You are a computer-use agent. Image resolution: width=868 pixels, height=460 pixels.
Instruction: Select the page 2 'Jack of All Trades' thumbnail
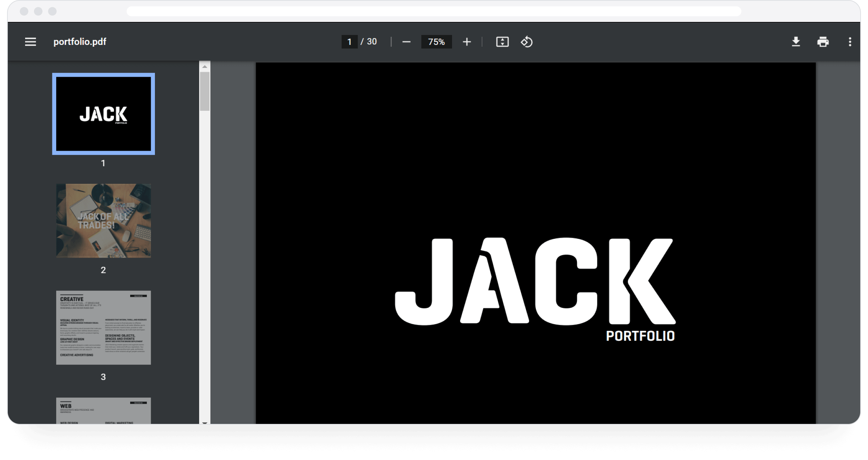(x=103, y=220)
